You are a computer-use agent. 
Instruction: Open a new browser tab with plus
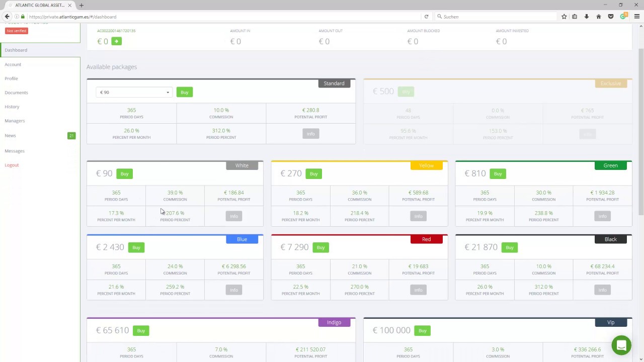81,5
